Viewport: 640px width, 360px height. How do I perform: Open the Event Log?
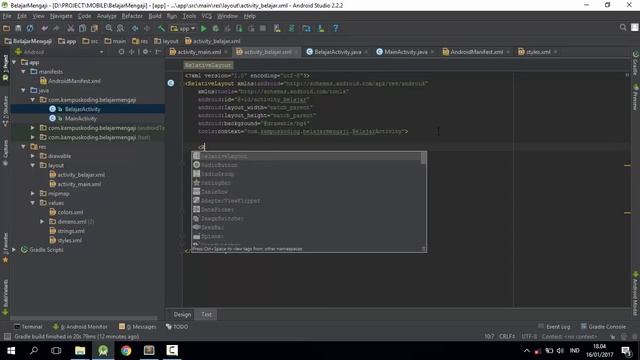(x=554, y=327)
